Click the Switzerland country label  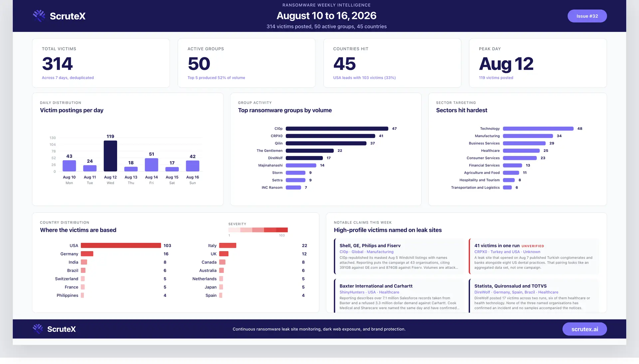(x=67, y=279)
